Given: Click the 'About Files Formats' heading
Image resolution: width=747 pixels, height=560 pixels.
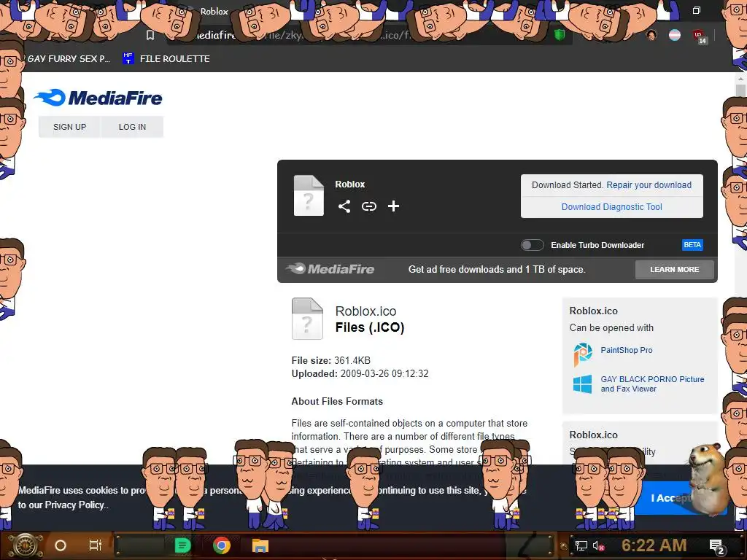Looking at the screenshot, I should pos(337,402).
